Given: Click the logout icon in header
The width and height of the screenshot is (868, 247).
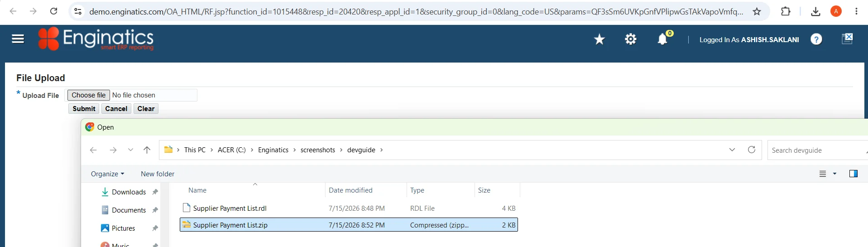Looking at the screenshot, I should [847, 39].
